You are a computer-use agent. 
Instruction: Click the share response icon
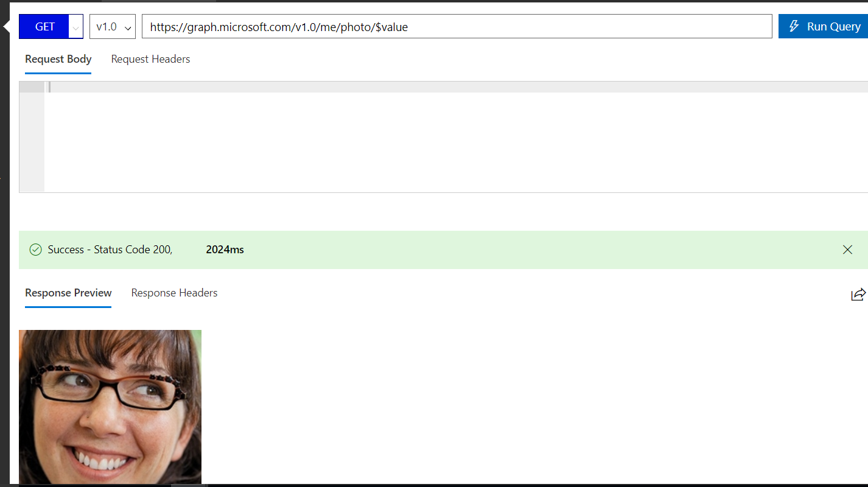(x=858, y=294)
